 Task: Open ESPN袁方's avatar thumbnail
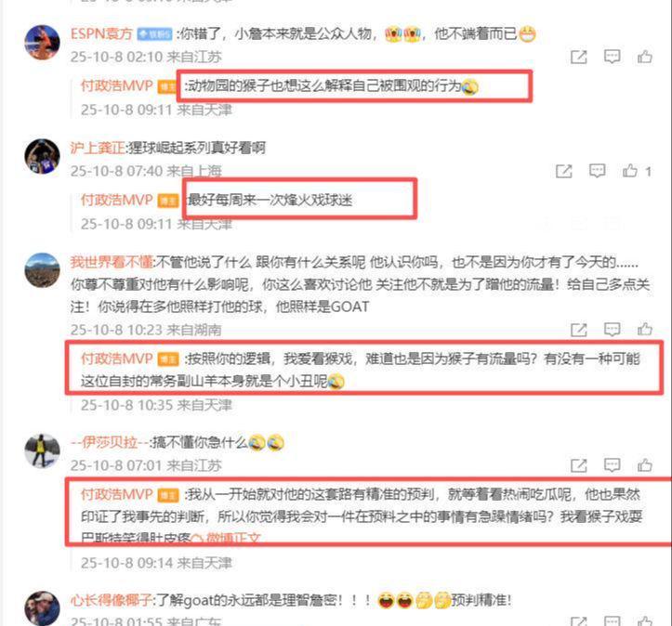(x=42, y=42)
